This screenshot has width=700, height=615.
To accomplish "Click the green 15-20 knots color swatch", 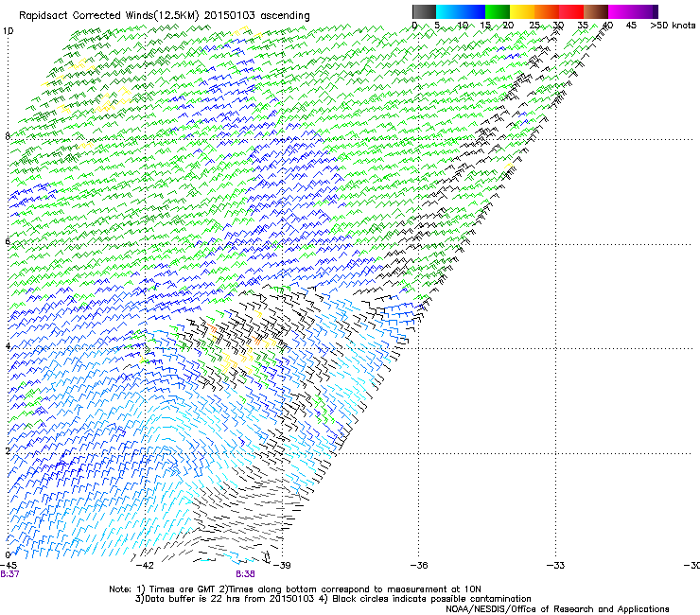I will pos(498,11).
